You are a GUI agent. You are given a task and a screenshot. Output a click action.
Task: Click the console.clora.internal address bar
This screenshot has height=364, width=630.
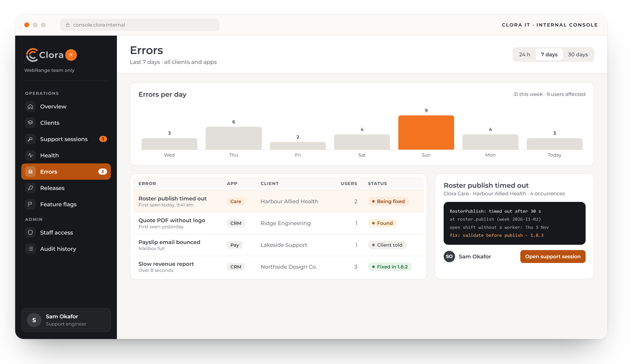(x=140, y=25)
